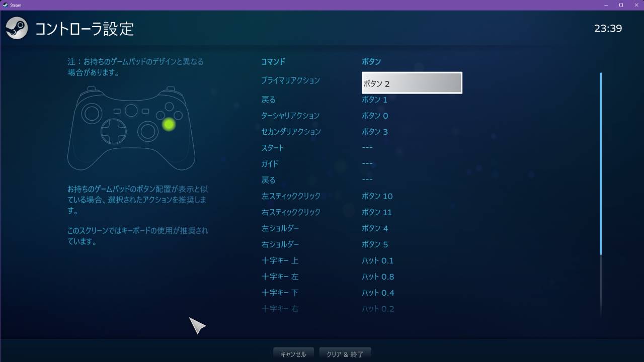Screen dimensions: 644x362
Task: Select the ボタン 1 binding for 戻る
Action: (x=375, y=100)
